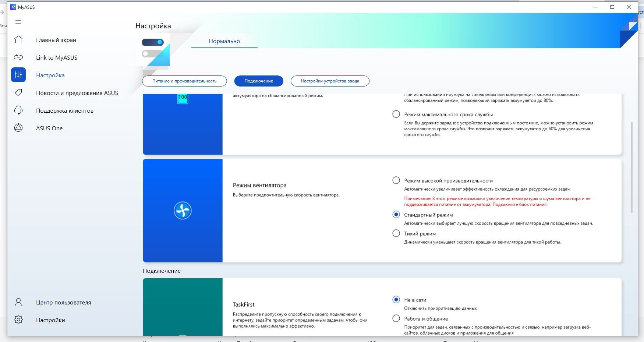Select Режим высокой производительности fan mode

click(396, 180)
